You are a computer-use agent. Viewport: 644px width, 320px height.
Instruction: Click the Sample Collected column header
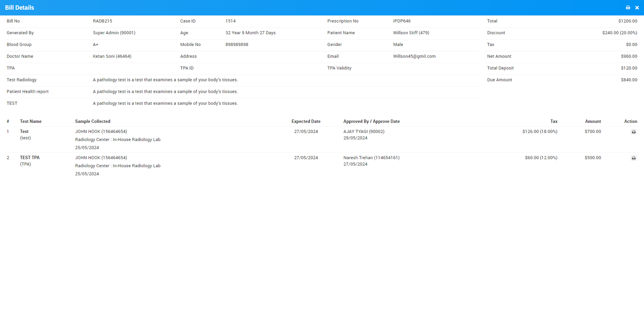point(93,121)
